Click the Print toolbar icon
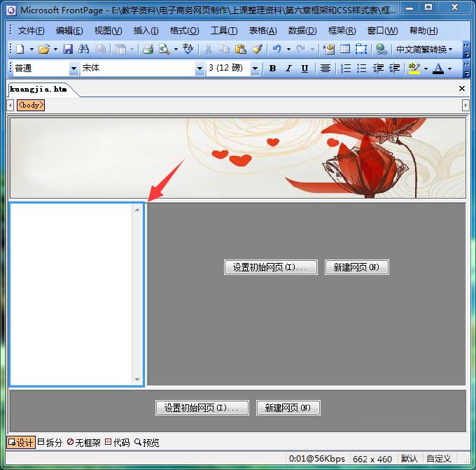The height and width of the screenshot is (470, 476). click(x=148, y=49)
